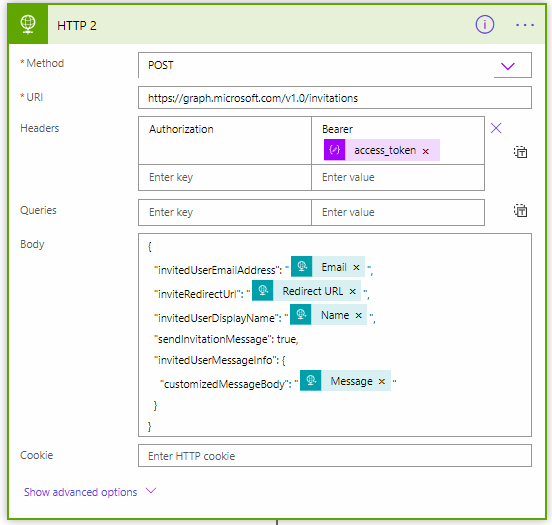Open the info icon on HTTP 2 card
Screen dimensions: 552x525
[x=485, y=25]
